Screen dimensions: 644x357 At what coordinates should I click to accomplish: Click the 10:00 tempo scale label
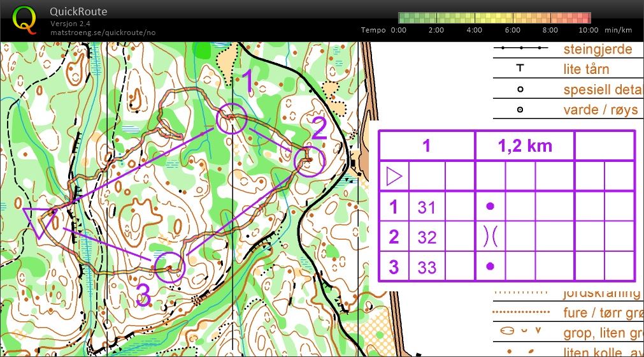[x=589, y=30]
